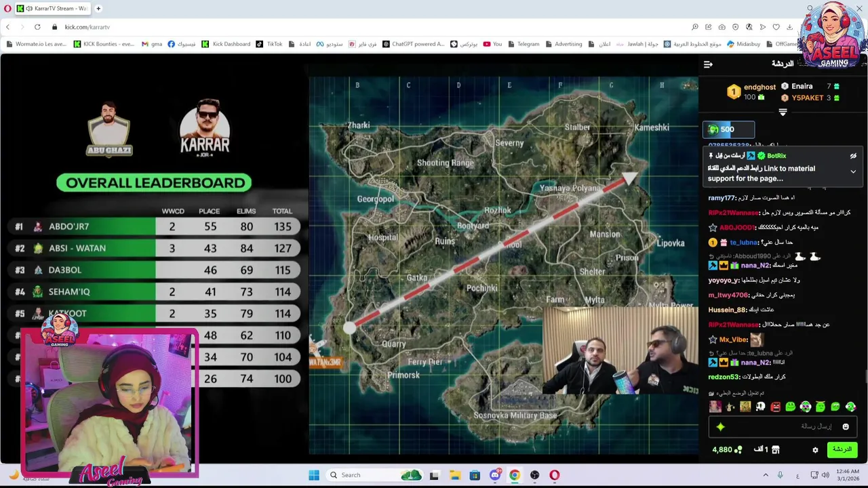
Task: Open Windows Start menu
Action: pos(314,475)
